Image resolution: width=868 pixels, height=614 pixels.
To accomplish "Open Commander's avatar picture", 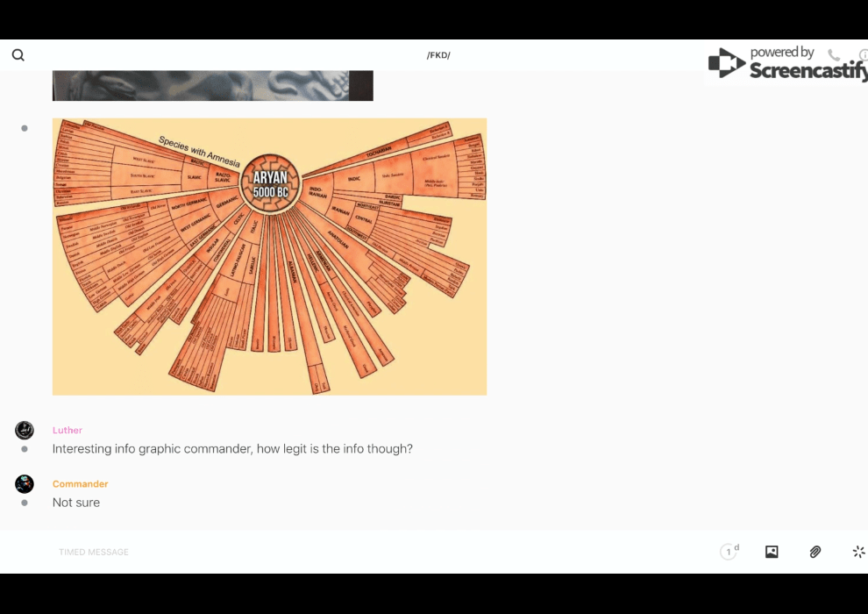I will point(25,484).
